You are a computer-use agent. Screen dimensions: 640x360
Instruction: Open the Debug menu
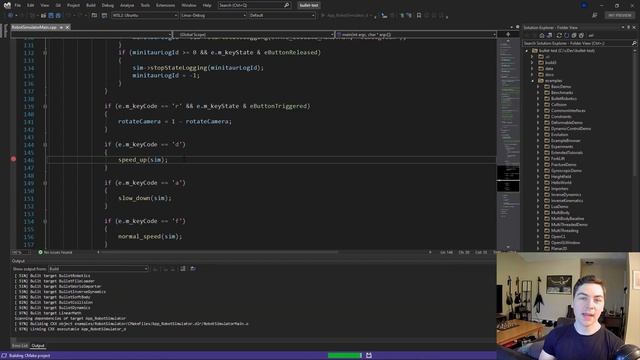tap(108, 5)
